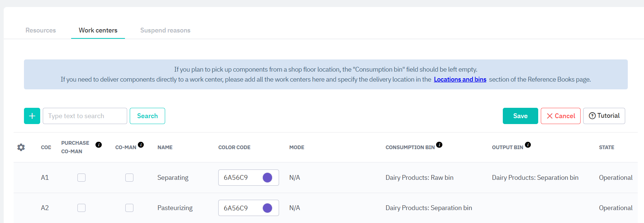Open the Tutorial help button
The width and height of the screenshot is (644, 223).
pos(604,116)
